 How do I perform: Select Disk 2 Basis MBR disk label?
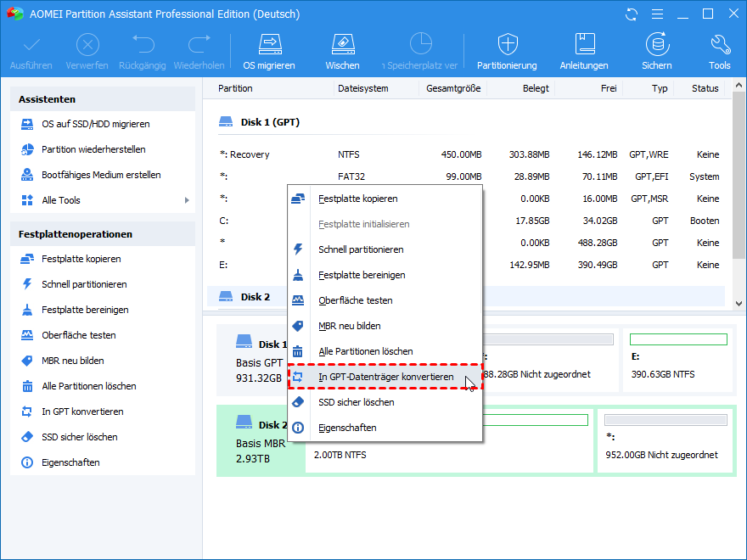(x=261, y=441)
